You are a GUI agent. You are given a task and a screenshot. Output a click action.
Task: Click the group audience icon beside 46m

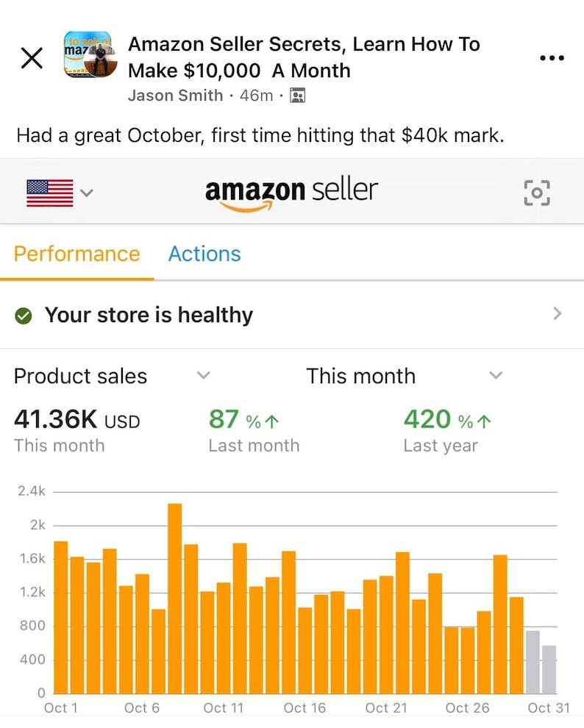[298, 96]
